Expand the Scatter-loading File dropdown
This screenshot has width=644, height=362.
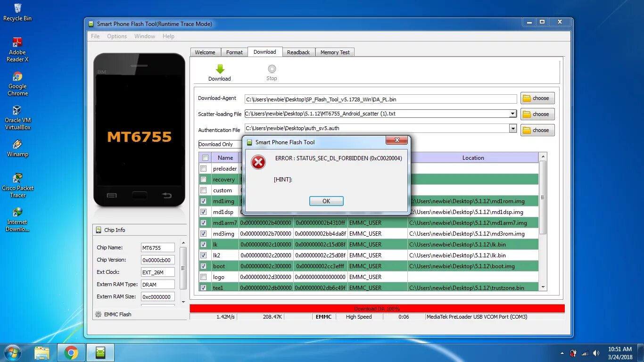[x=512, y=114]
